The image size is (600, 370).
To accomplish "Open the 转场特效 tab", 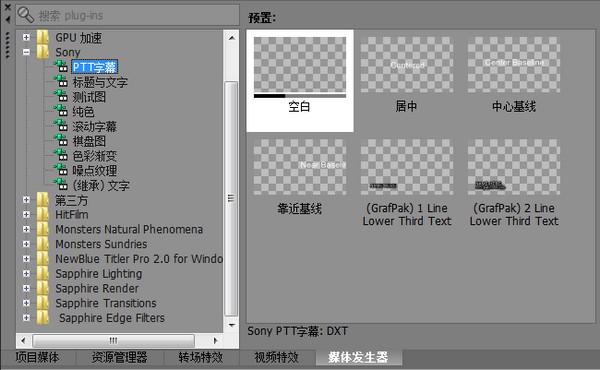I will coord(201,357).
